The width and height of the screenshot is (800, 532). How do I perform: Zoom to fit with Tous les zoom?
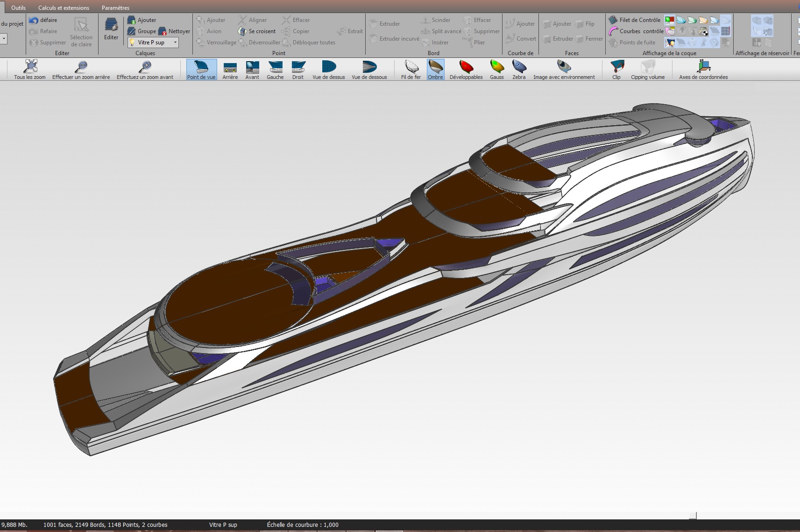tap(30, 70)
